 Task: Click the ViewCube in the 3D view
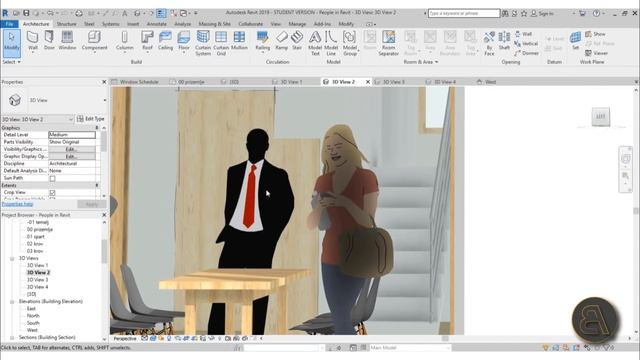tap(600, 117)
